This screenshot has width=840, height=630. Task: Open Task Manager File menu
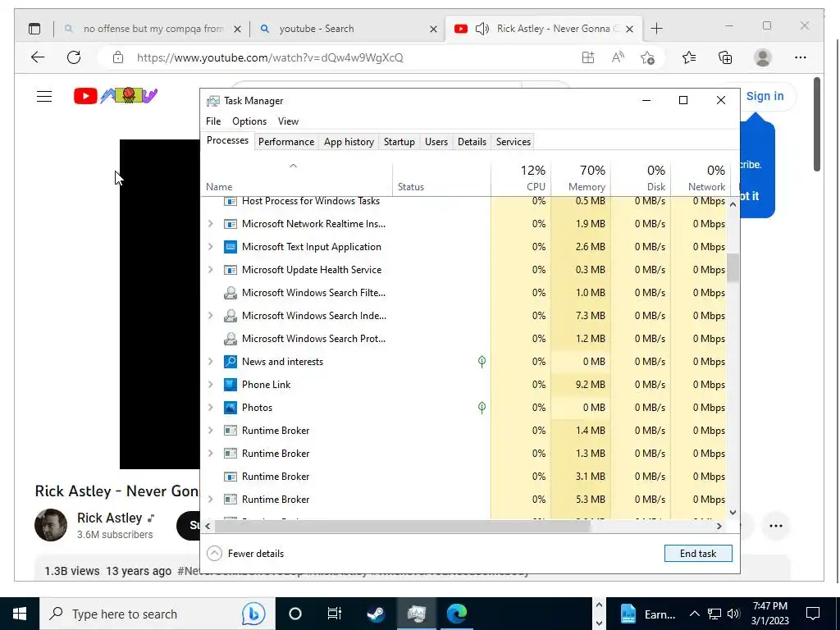click(x=213, y=121)
